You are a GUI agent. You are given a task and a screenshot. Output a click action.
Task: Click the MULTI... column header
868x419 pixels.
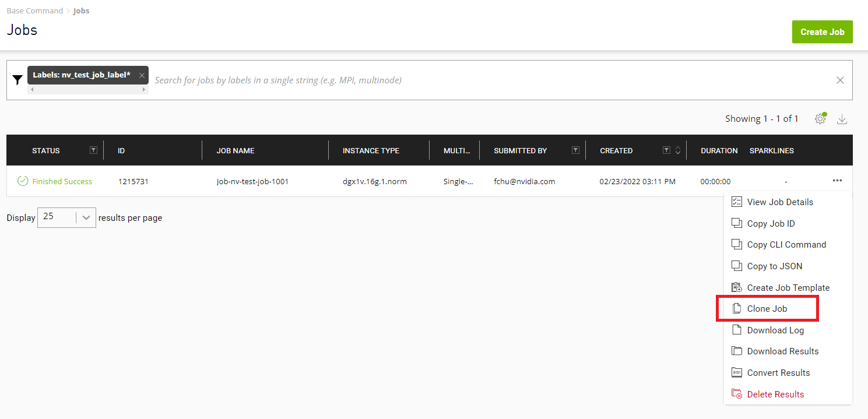[x=457, y=150]
